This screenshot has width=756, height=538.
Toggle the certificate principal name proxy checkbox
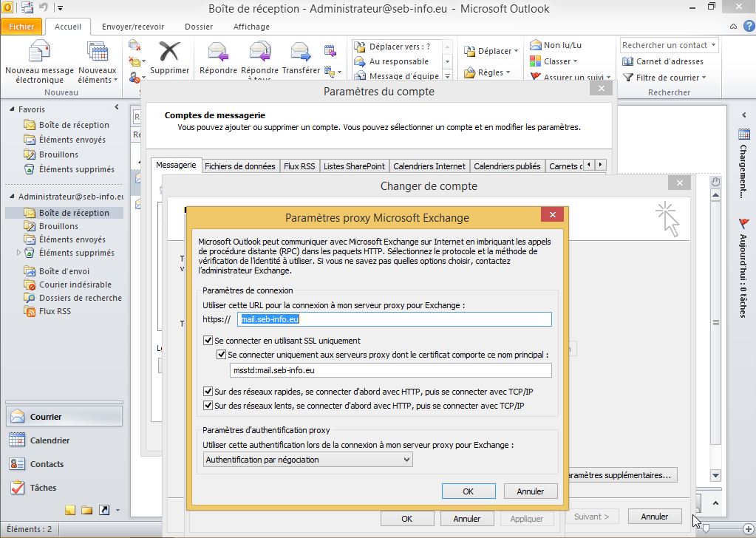[221, 354]
